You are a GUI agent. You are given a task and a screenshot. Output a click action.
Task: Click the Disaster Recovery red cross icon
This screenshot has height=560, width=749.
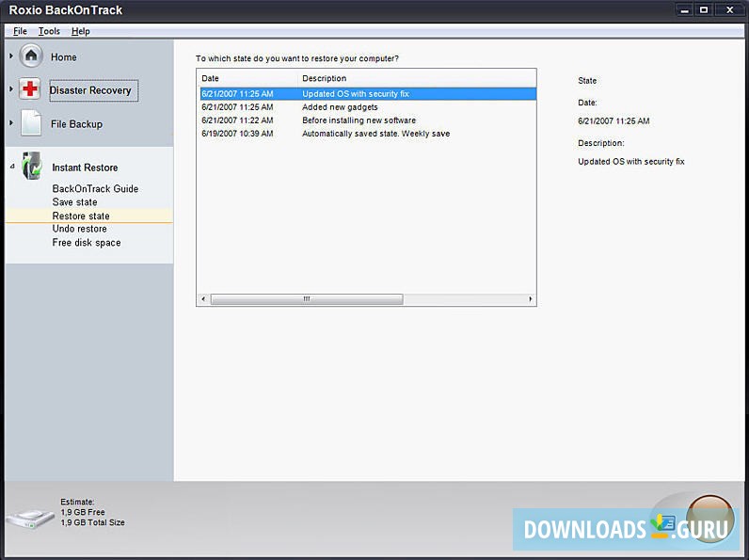click(29, 89)
